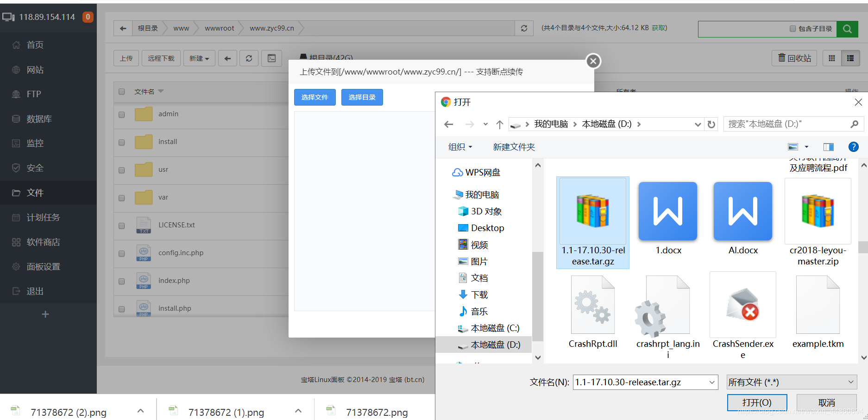This screenshot has height=420, width=868.
Task: Click the change view icon in file dialog
Action: (793, 147)
